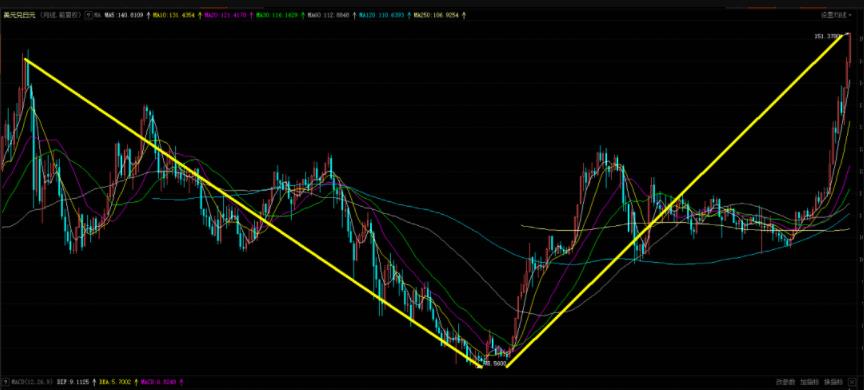Click the 151.37 high price label
The image size is (864, 390).
[x=827, y=36]
